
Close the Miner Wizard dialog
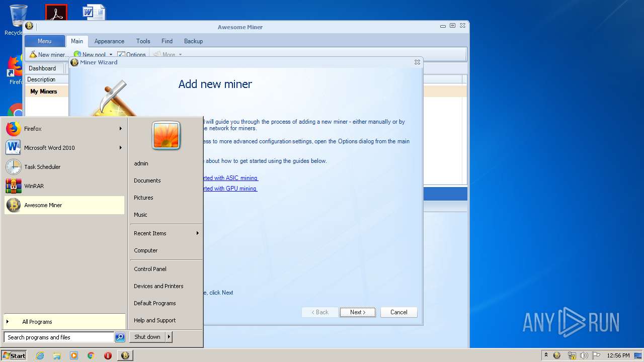click(417, 62)
